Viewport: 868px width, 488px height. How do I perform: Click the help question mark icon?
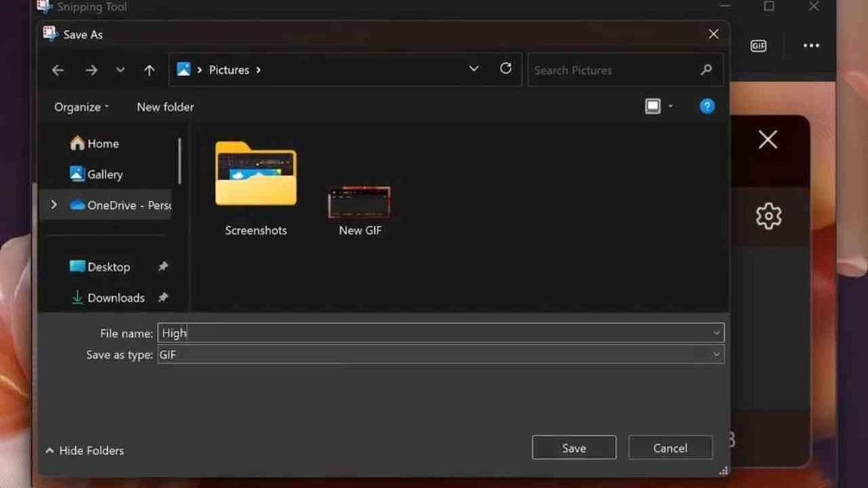(x=707, y=106)
